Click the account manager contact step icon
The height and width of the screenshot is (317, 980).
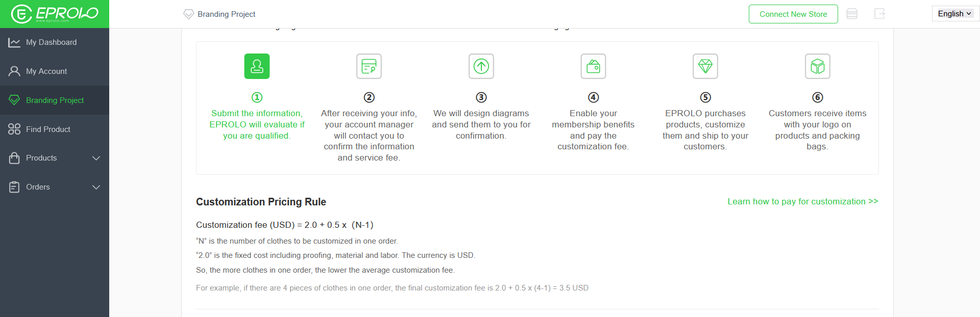(x=369, y=66)
